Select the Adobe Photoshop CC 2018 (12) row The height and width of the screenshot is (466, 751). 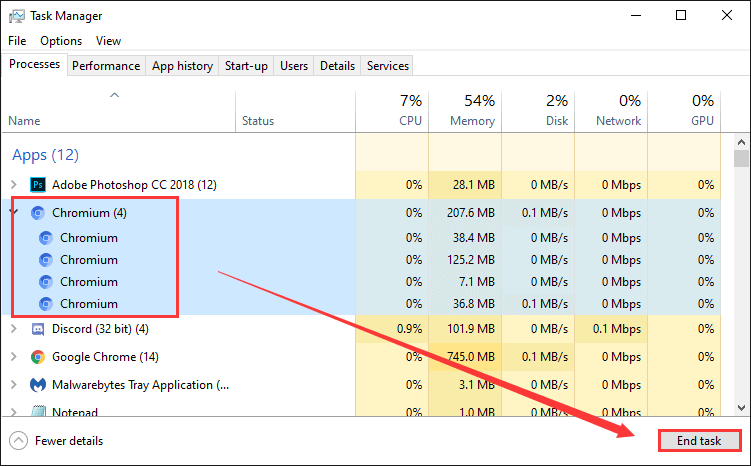pyautogui.click(x=361, y=184)
